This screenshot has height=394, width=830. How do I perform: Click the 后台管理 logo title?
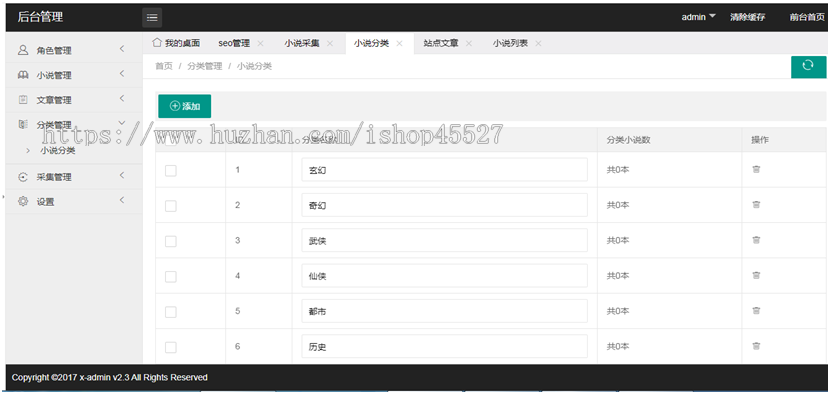click(x=40, y=17)
